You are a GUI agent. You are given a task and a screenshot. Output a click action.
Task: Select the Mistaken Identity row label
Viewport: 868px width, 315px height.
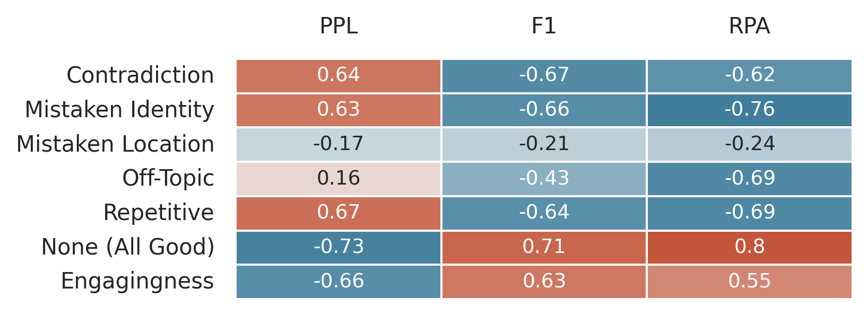(x=119, y=110)
